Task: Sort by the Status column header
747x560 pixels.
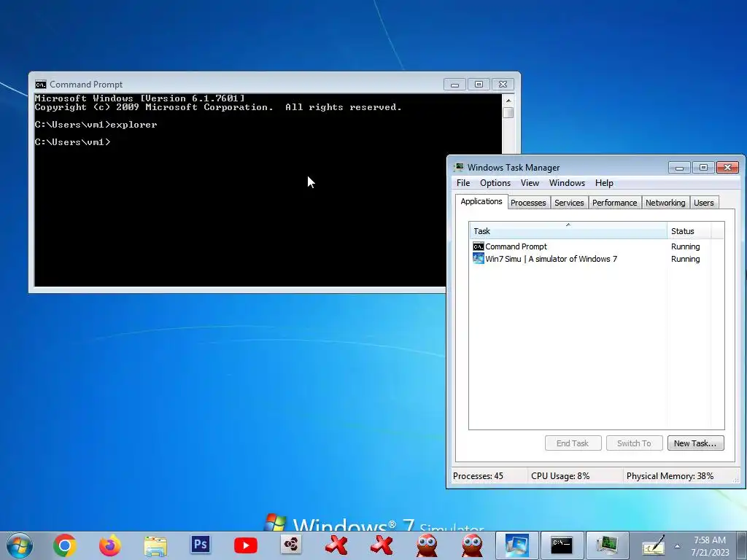Action: coord(689,231)
